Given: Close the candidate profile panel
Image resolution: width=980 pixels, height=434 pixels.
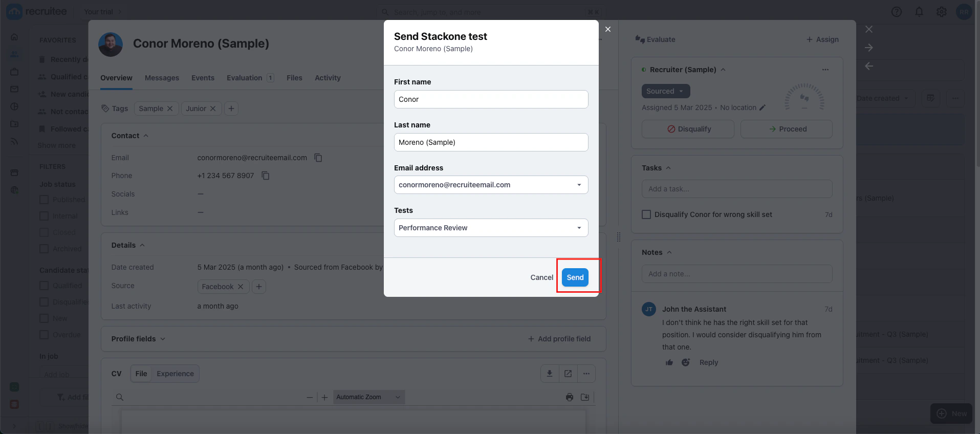Looking at the screenshot, I should point(869,29).
